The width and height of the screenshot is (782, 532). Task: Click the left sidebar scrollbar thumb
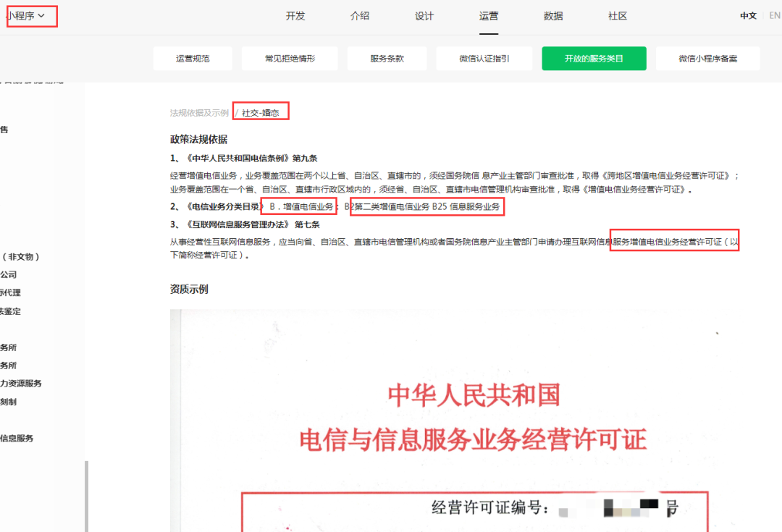click(86, 496)
